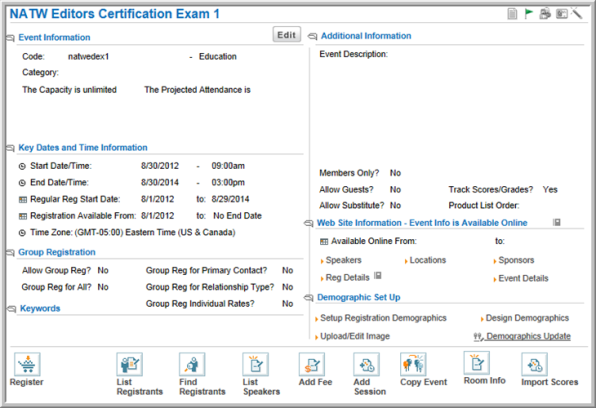Image resolution: width=596 pixels, height=408 pixels.
Task: Click the printer icon in header
Action: tap(545, 14)
